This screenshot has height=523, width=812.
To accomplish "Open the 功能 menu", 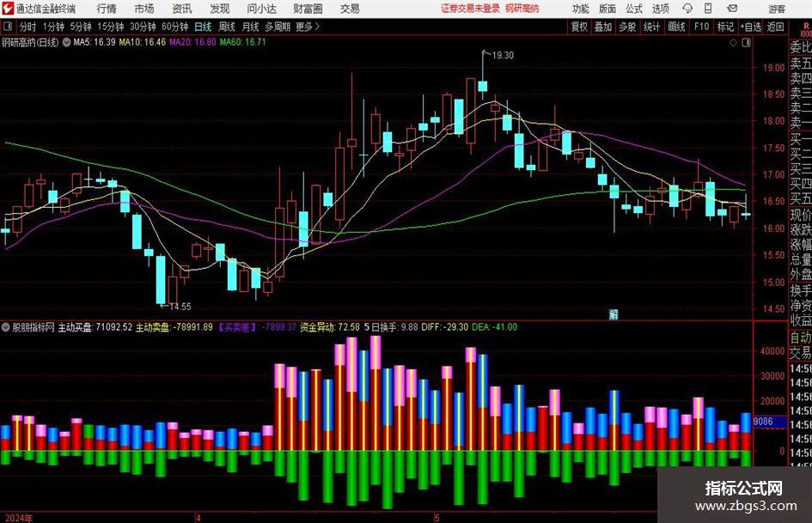I will (x=581, y=9).
